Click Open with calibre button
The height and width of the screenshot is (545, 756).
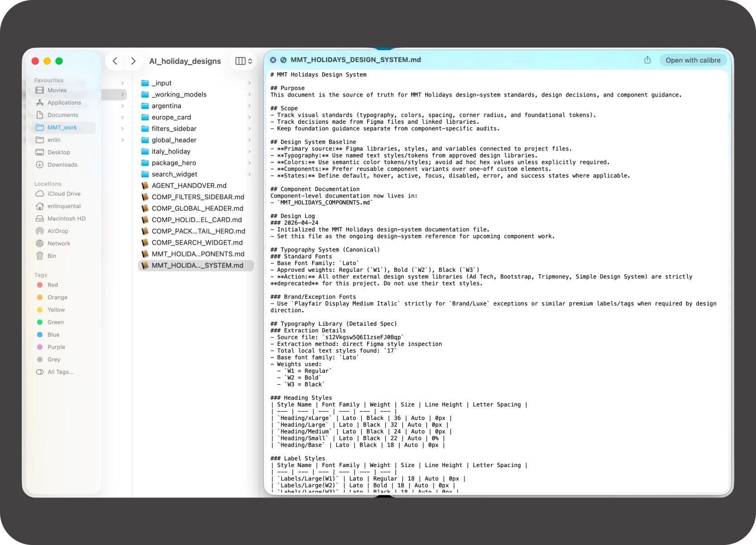693,60
